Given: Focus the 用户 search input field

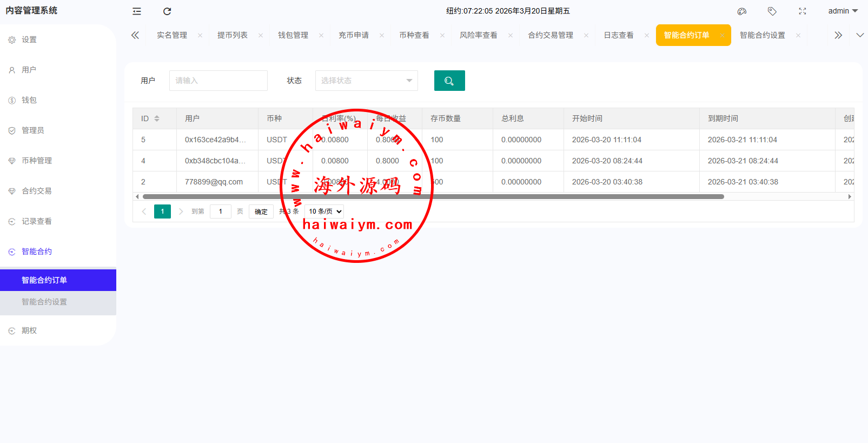Looking at the screenshot, I should pos(218,81).
